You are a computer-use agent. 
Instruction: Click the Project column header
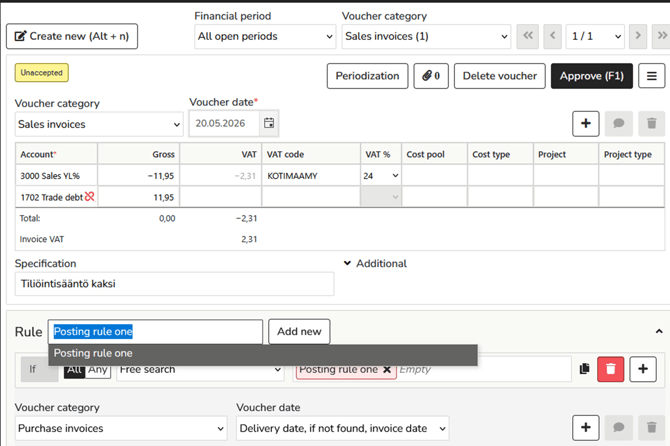coord(566,154)
